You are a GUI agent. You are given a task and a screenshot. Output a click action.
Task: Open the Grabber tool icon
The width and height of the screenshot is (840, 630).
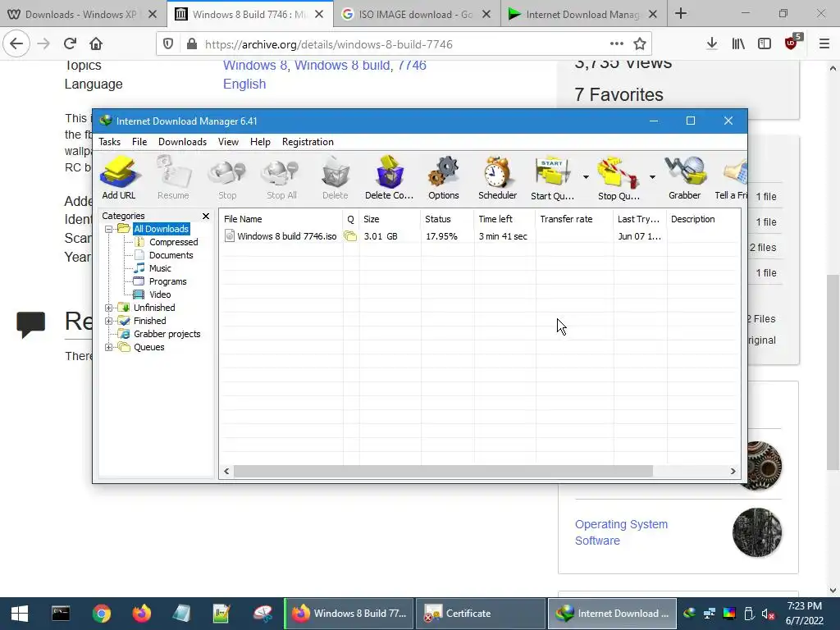[685, 178]
